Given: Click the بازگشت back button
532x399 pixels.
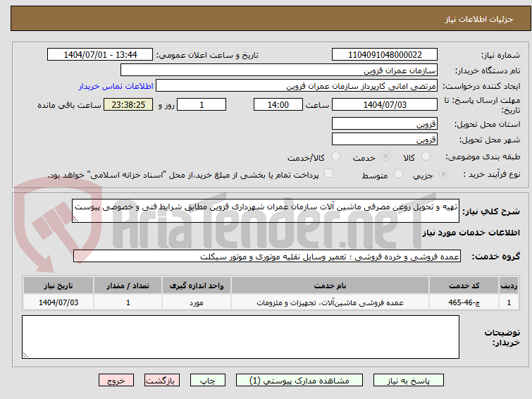Looking at the screenshot, I should tap(161, 381).
